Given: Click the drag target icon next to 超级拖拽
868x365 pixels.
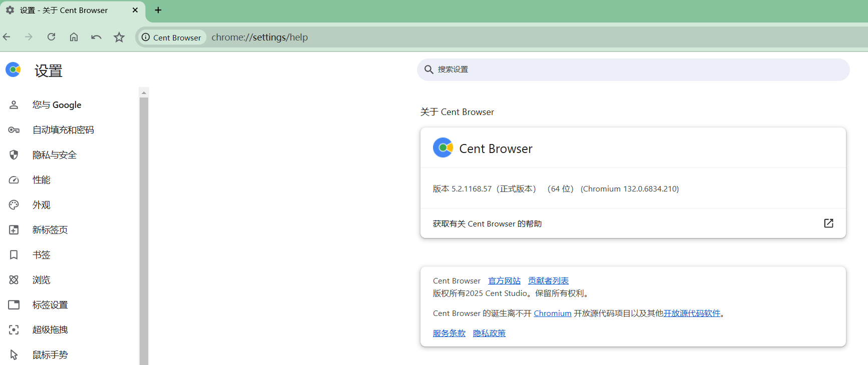Looking at the screenshot, I should point(14,330).
